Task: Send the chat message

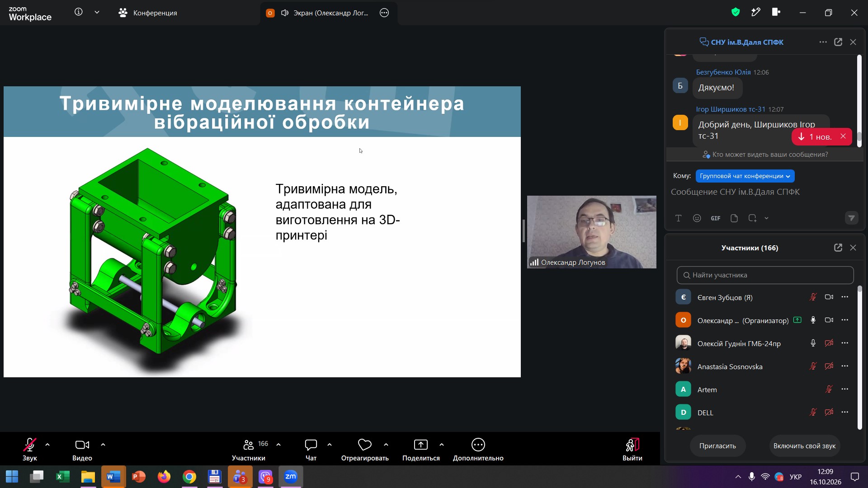Action: (x=851, y=218)
